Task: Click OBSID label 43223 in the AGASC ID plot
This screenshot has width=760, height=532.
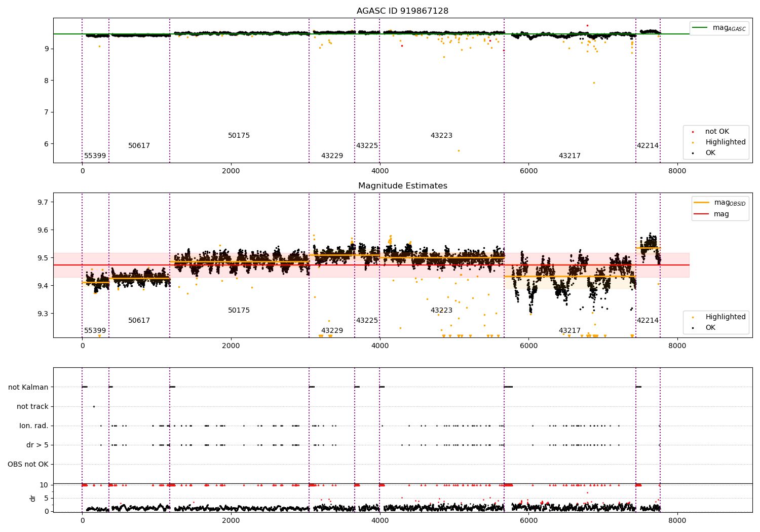Action: click(x=441, y=136)
